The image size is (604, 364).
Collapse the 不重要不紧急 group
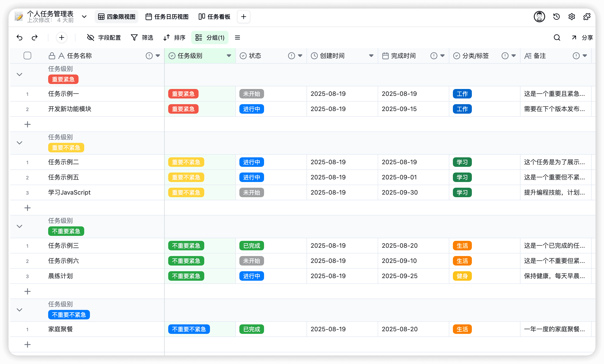19,310
